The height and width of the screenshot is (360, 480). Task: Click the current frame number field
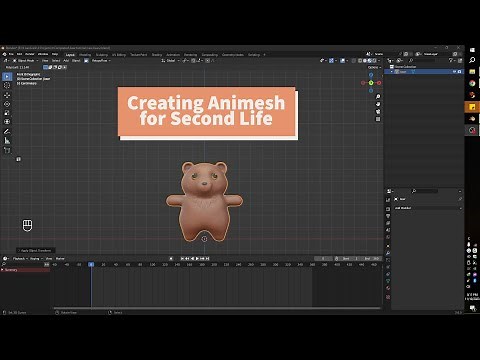coord(323,259)
